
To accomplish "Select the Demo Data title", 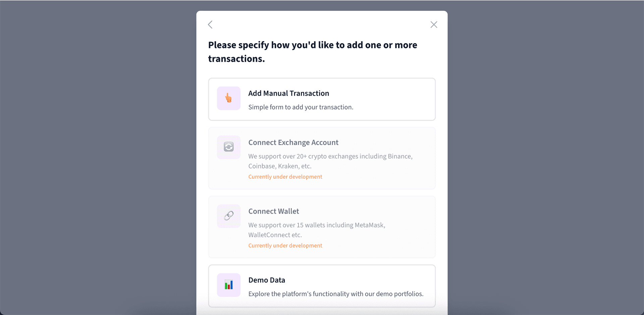I will tap(267, 280).
